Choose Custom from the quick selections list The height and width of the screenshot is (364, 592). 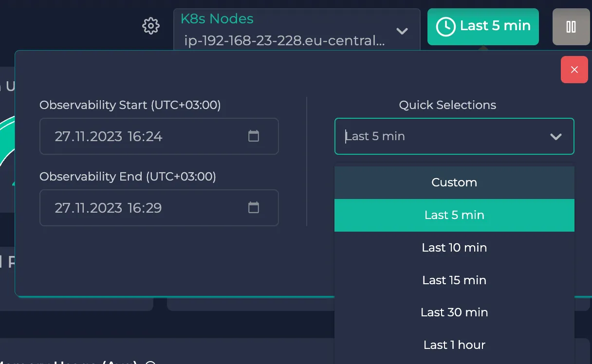point(454,182)
